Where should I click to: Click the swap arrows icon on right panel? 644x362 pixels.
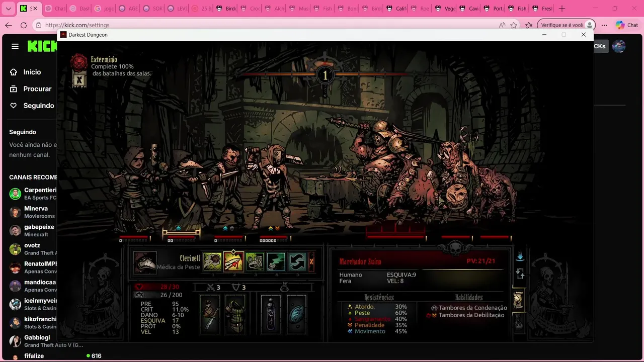520,274
